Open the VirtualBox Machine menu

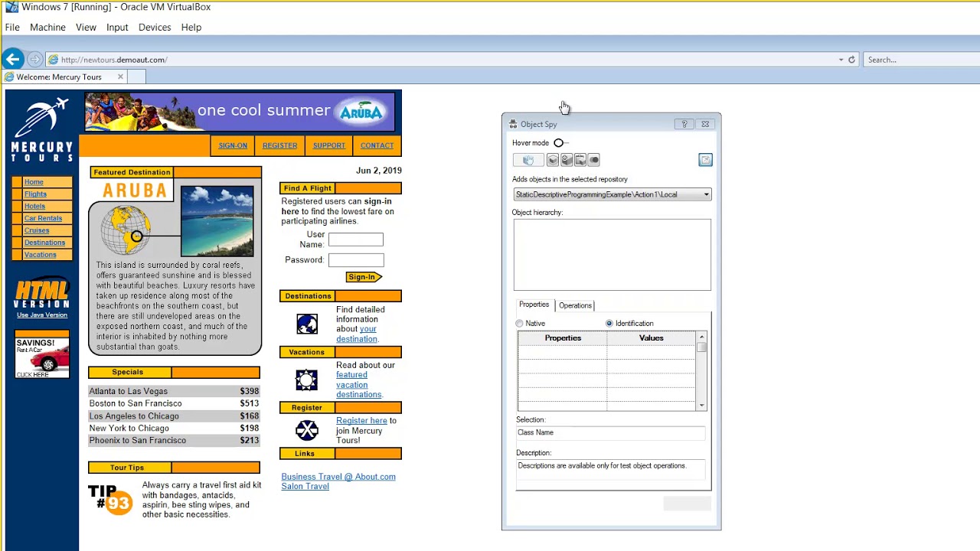click(x=47, y=28)
